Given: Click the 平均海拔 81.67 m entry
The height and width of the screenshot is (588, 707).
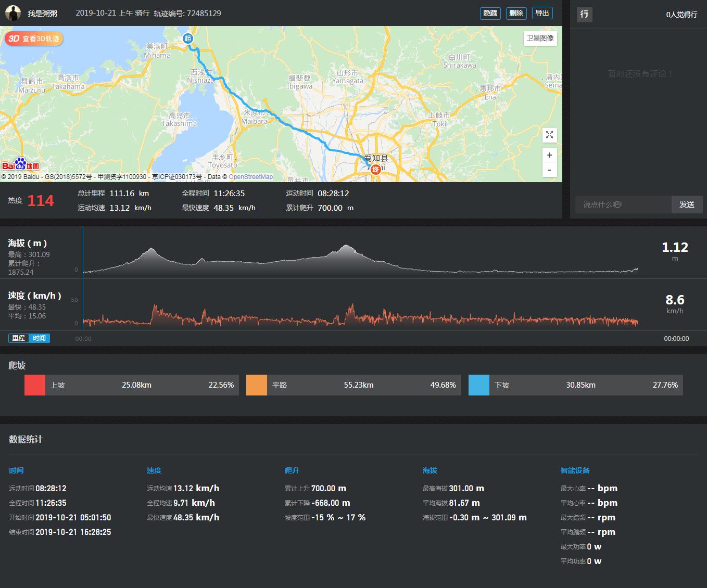Looking at the screenshot, I should [x=451, y=503].
